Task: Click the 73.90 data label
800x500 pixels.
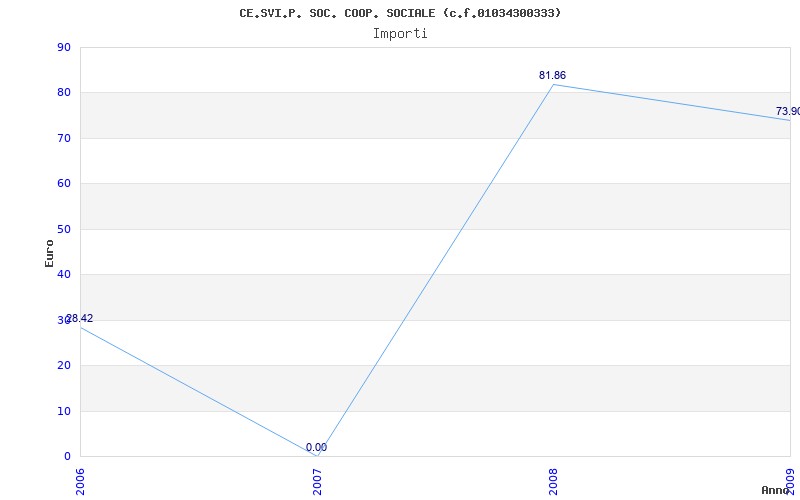Action: [788, 111]
